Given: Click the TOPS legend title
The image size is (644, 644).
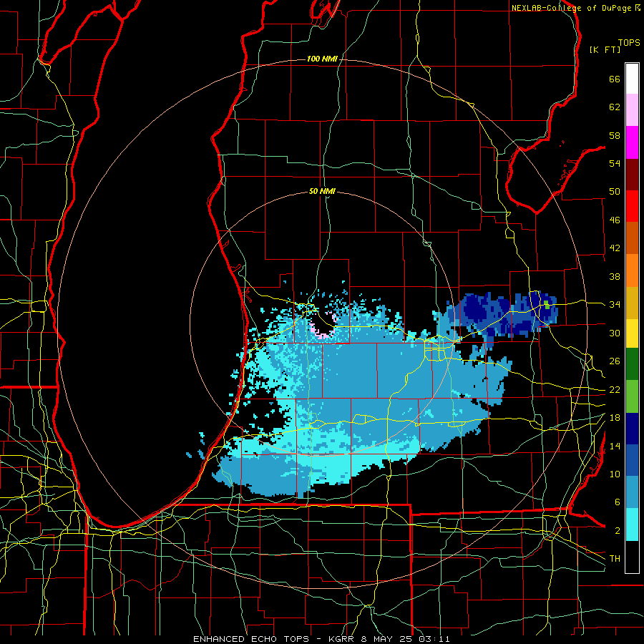Looking at the screenshot, I should point(629,42).
